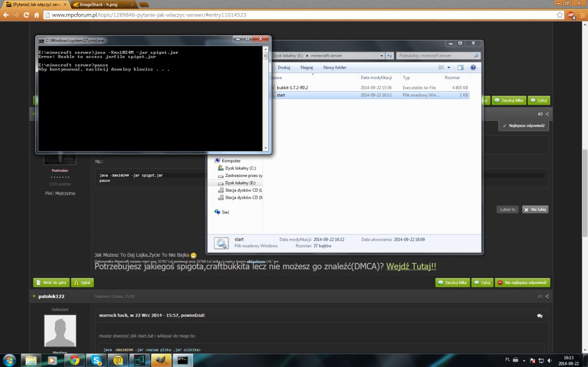The width and height of the screenshot is (588, 367).
Task: Launch media player from the taskbar
Action: point(52,361)
